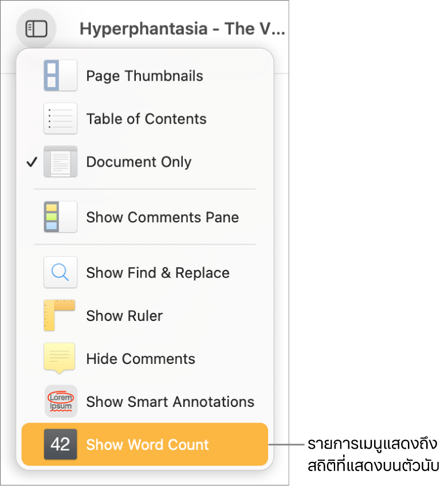Click the View sidebar toolbar button

[36, 29]
